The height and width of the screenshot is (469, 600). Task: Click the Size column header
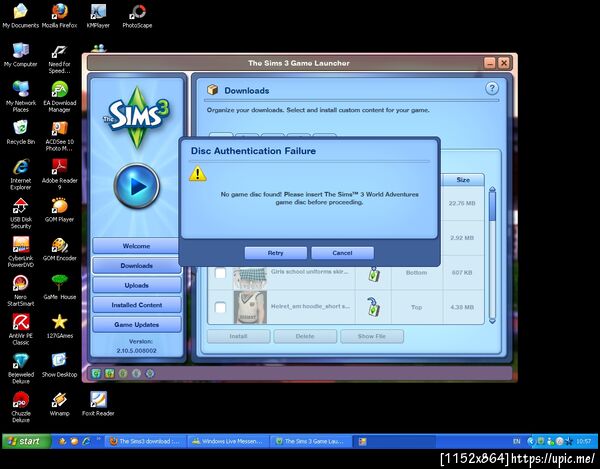(x=463, y=179)
